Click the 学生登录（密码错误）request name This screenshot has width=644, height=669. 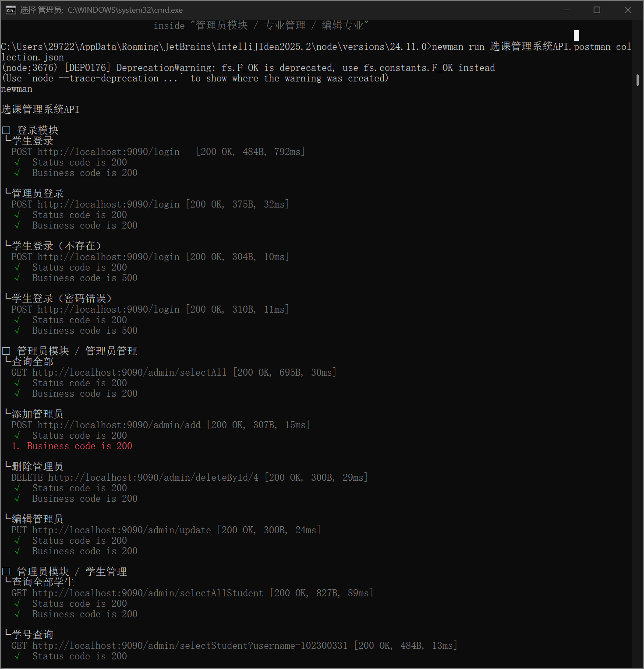point(61,299)
